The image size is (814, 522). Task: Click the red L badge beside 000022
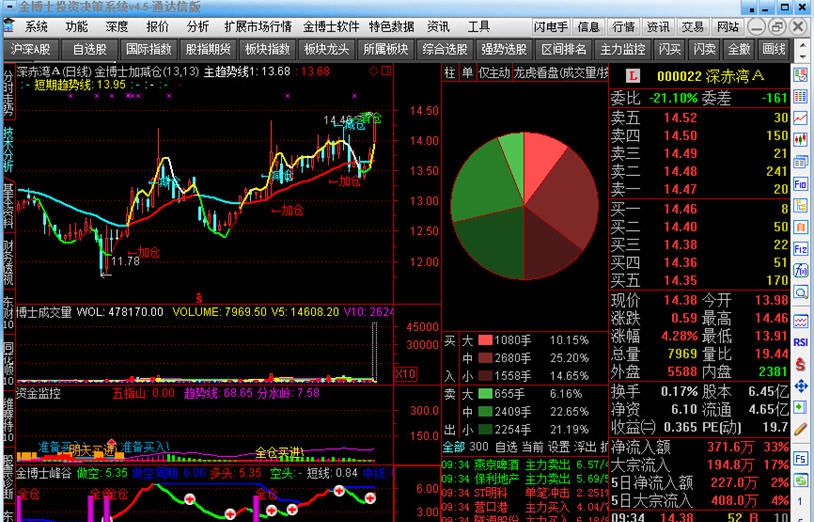[632, 76]
